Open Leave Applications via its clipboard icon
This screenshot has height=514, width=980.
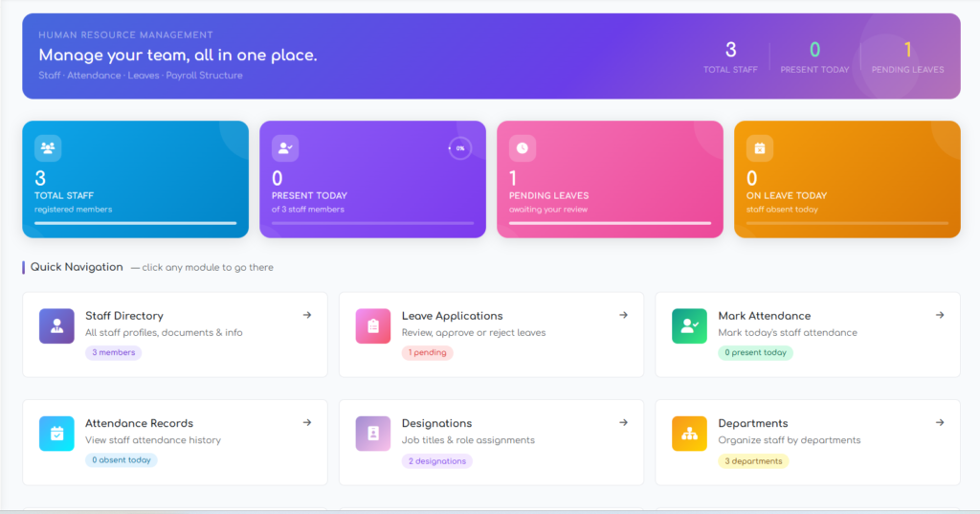373,325
